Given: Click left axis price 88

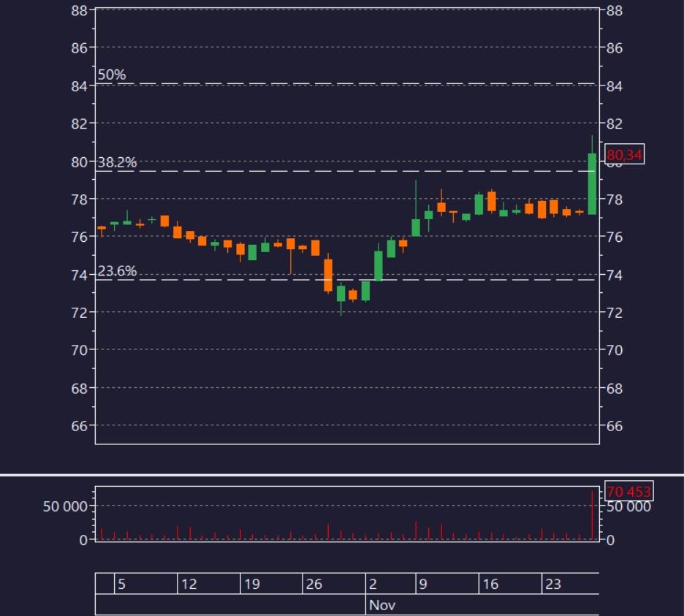Looking at the screenshot, I should 80,10.
